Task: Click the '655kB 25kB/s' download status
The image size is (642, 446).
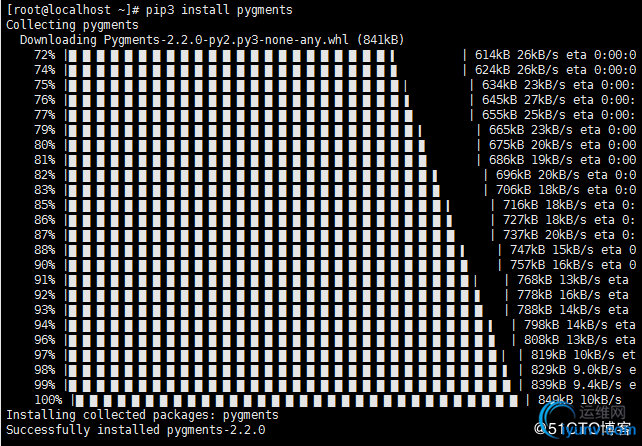Action: 523,115
